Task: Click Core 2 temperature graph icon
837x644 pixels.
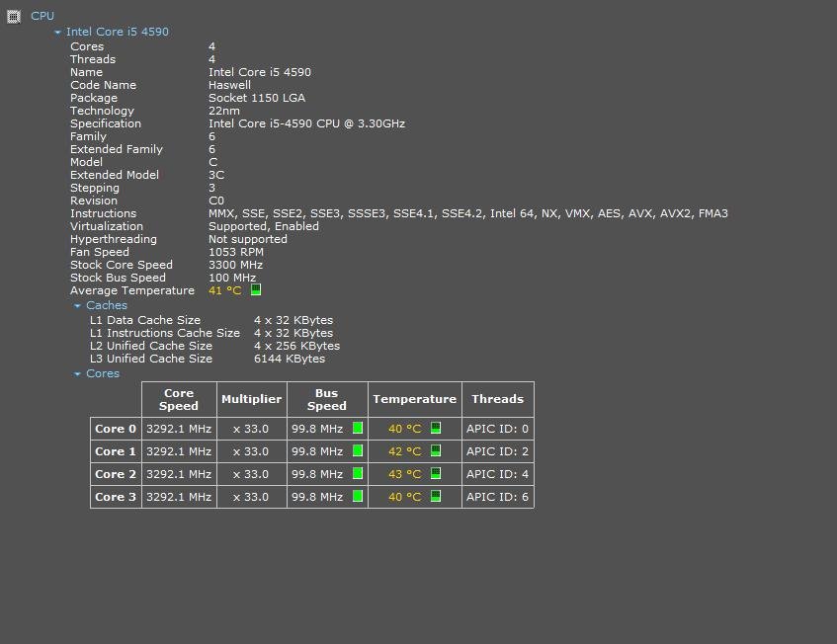Action: coord(435,474)
